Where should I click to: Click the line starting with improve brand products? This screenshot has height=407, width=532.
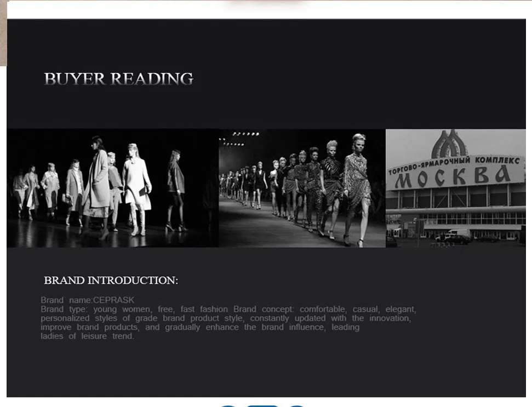click(200, 327)
